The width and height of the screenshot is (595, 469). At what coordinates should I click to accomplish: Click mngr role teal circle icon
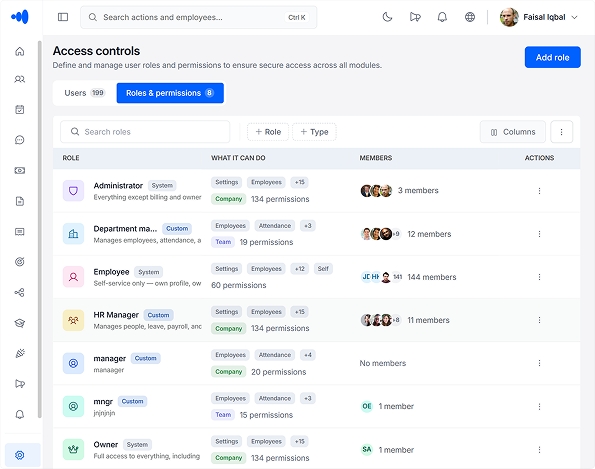pos(73,406)
